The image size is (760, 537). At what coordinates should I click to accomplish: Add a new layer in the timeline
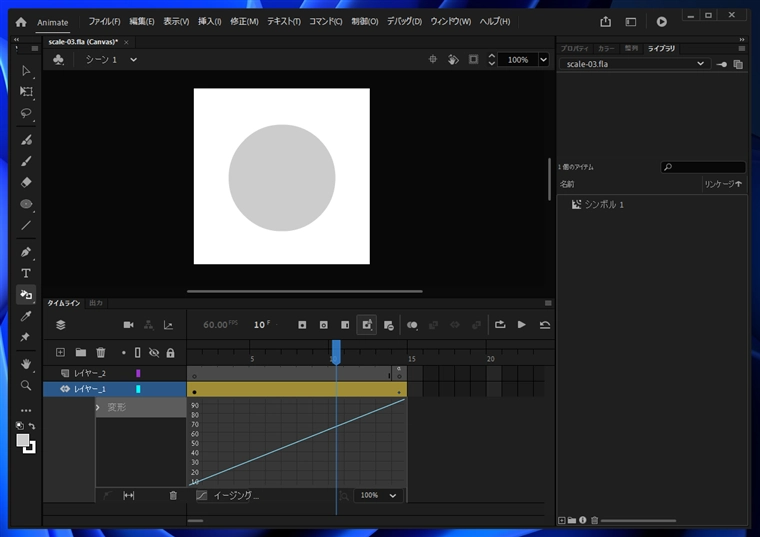[x=60, y=352]
